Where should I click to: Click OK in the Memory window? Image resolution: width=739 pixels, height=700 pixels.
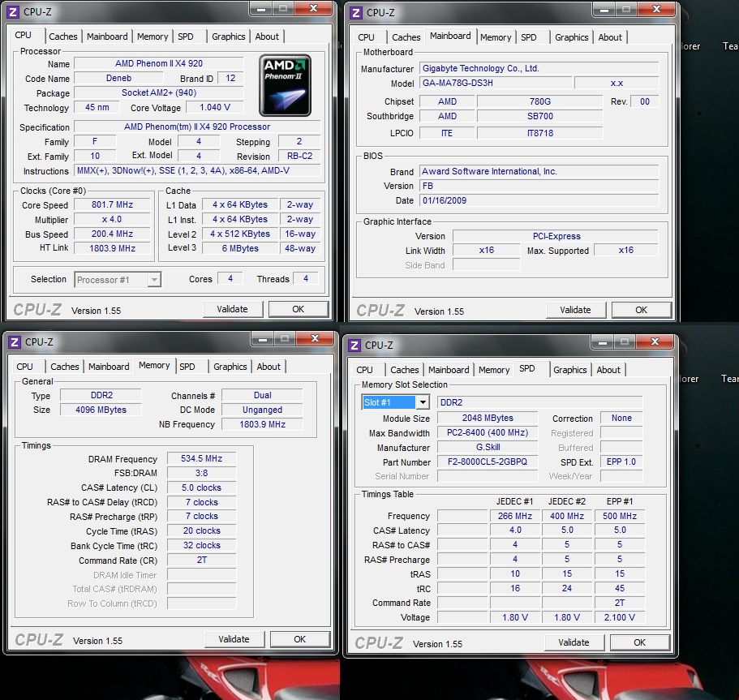[300, 639]
